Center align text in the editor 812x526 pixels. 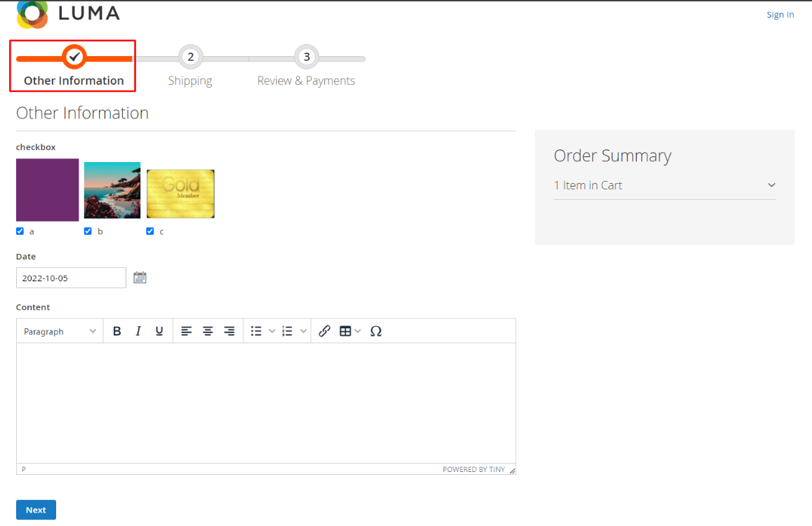[208, 331]
